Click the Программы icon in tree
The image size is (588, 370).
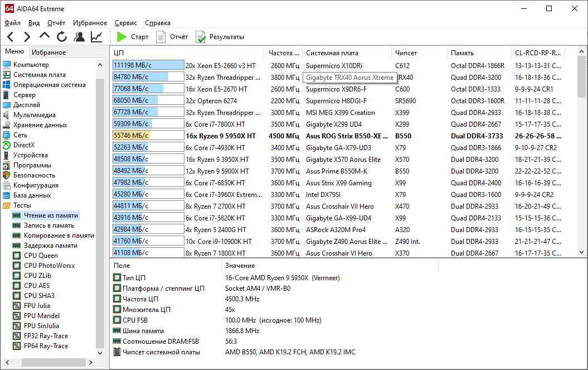(6, 165)
